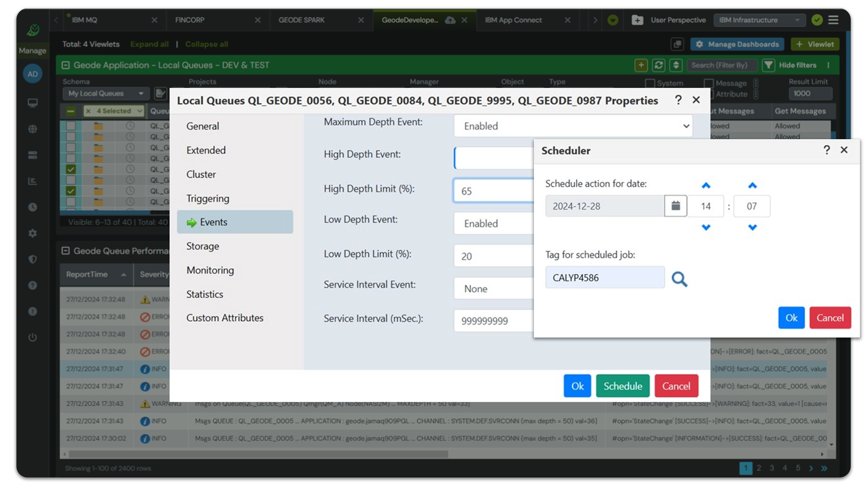The height and width of the screenshot is (488, 868).
Task: Open the hamburger main menu
Action: click(833, 20)
